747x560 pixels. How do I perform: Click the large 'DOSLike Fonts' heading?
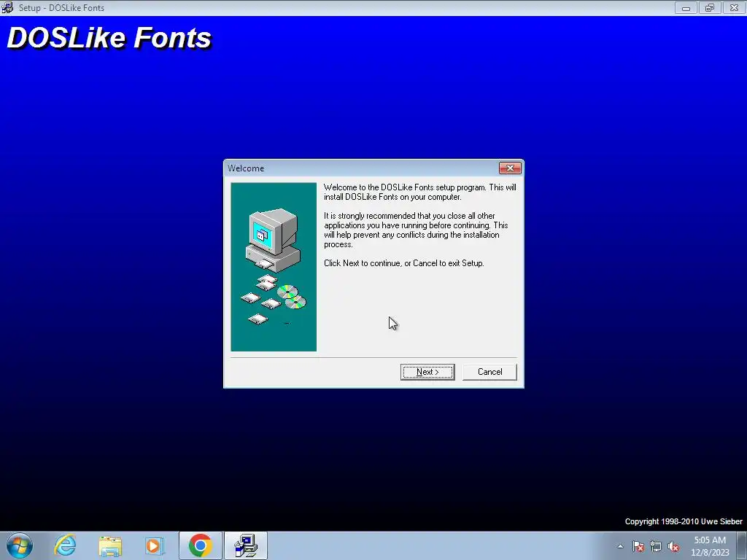[109, 38]
